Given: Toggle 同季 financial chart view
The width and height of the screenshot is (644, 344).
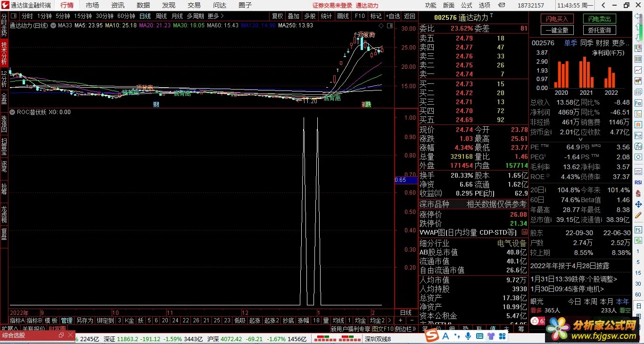Looking at the screenshot, I should point(586,43).
